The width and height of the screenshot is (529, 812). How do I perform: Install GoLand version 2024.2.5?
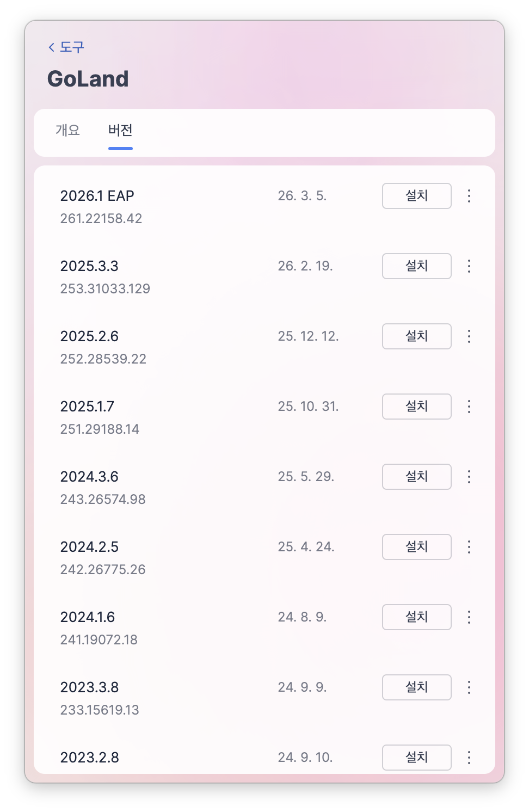click(417, 547)
